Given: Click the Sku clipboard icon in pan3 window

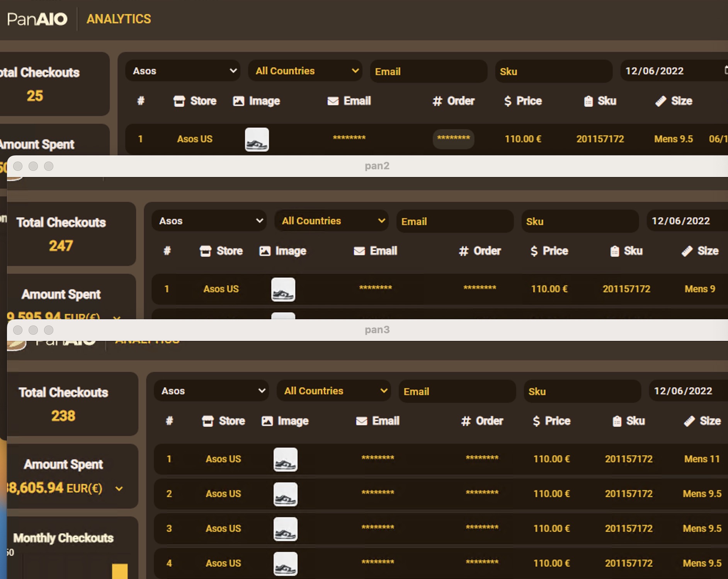Looking at the screenshot, I should (x=617, y=421).
